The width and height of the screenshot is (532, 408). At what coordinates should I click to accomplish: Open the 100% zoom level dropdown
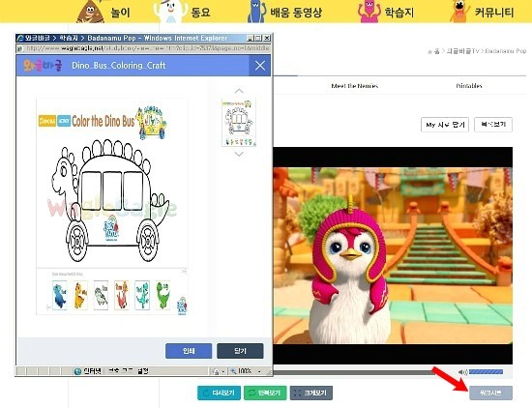[x=246, y=371]
